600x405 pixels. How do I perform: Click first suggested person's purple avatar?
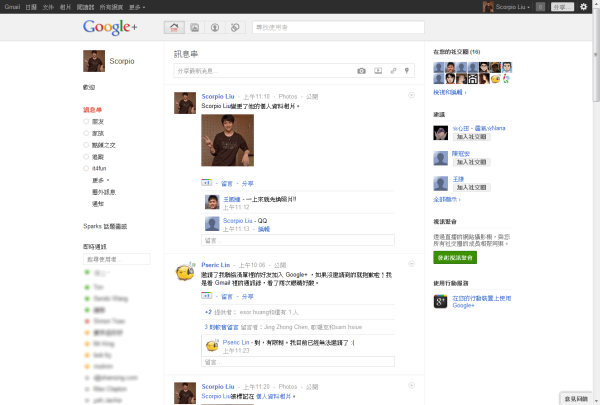point(440,133)
